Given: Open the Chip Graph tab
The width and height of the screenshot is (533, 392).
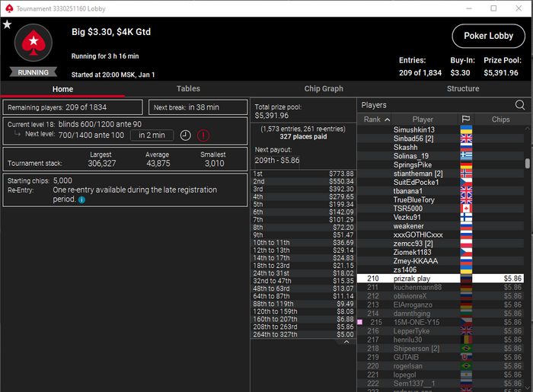Looking at the screenshot, I should tap(324, 88).
